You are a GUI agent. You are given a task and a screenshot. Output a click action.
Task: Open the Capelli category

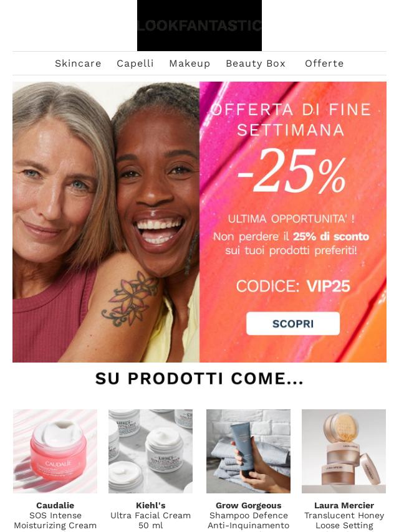tap(135, 64)
